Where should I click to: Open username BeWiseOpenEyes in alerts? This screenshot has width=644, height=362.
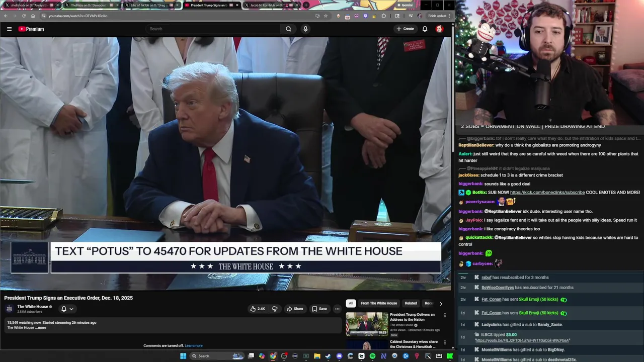(498, 288)
